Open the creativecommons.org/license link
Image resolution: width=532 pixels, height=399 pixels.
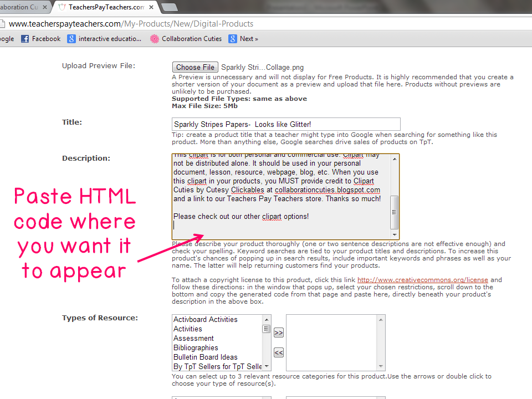coord(423,280)
